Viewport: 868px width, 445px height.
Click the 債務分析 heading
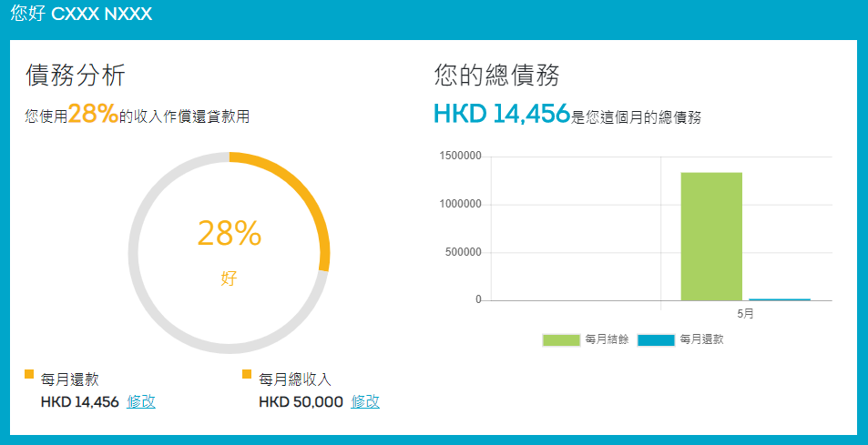pos(76,76)
